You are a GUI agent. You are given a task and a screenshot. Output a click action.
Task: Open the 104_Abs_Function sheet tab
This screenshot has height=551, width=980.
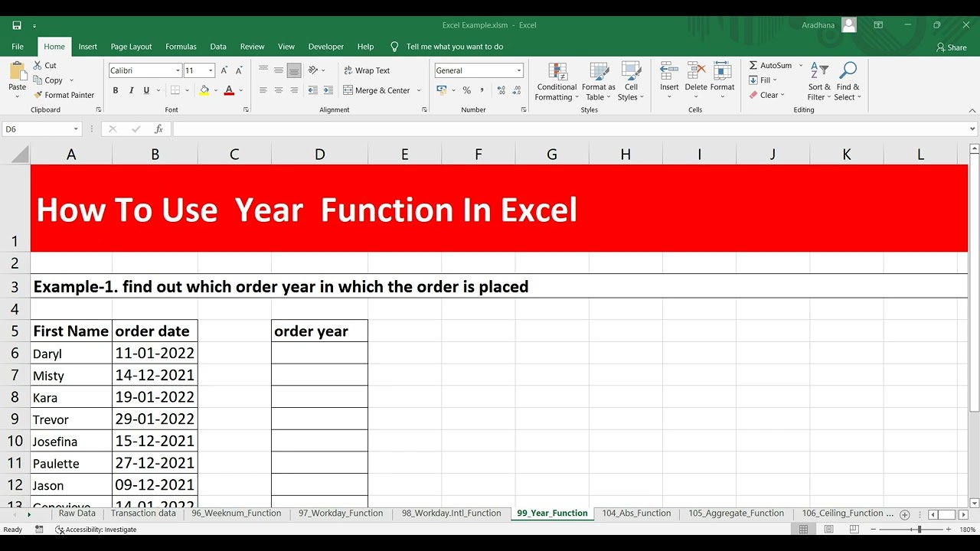coord(636,514)
